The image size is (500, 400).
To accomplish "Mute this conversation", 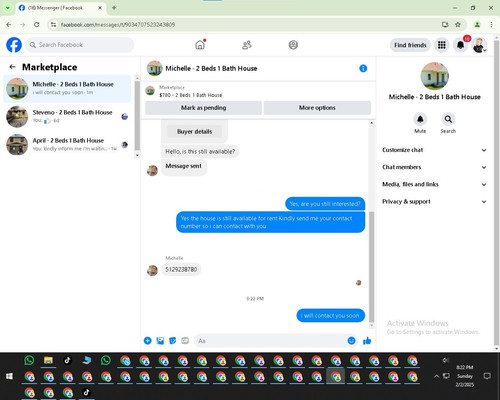I will point(420,119).
